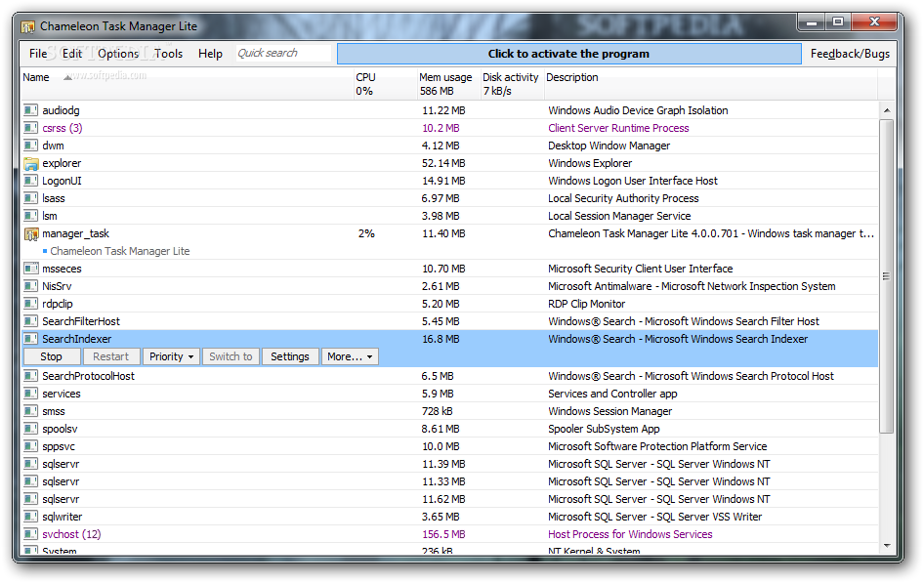Open the Edit menu
This screenshot has width=924, height=583.
[72, 54]
